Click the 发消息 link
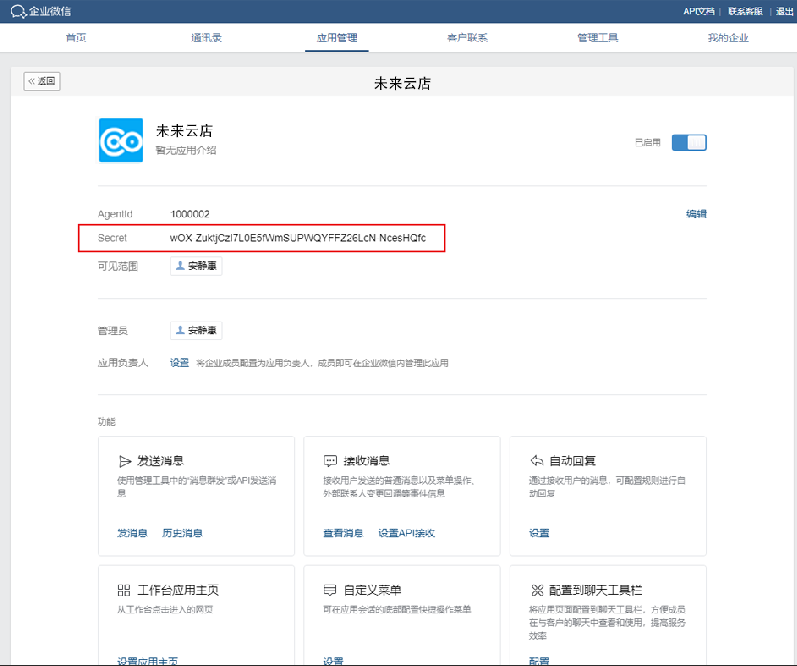The image size is (797, 666). tap(132, 533)
